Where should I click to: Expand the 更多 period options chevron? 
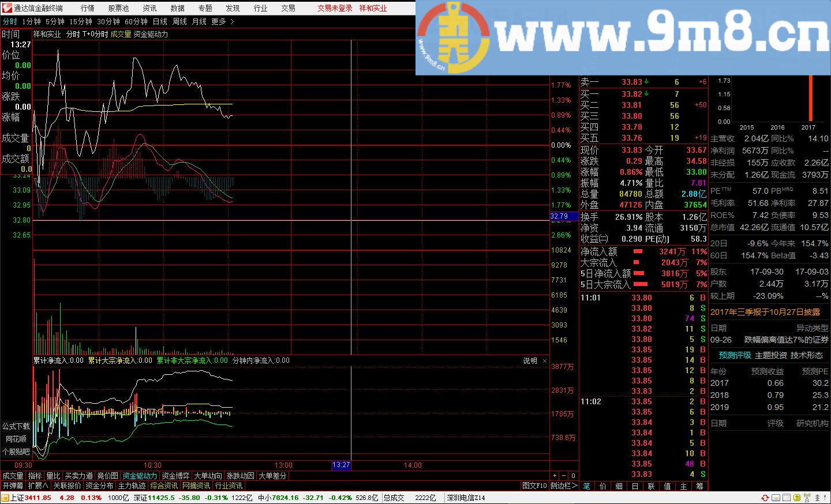[x=232, y=21]
